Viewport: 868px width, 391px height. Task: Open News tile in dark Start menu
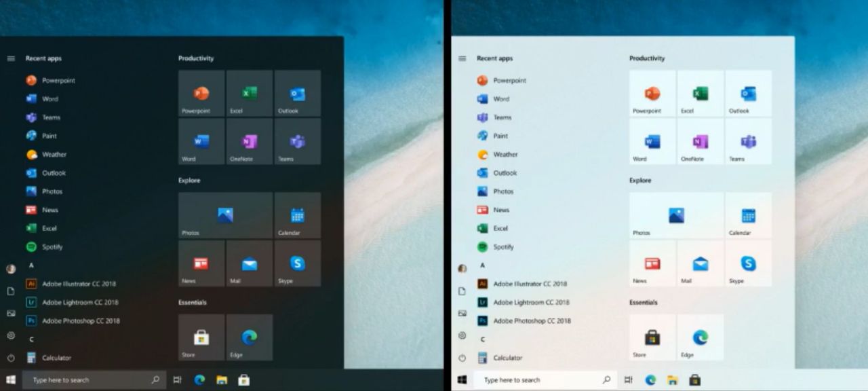pyautogui.click(x=201, y=263)
